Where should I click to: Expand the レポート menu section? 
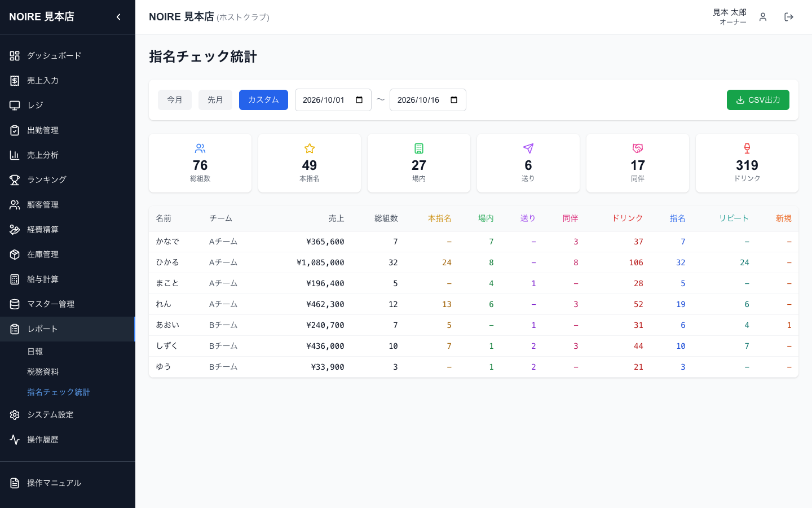click(68, 329)
